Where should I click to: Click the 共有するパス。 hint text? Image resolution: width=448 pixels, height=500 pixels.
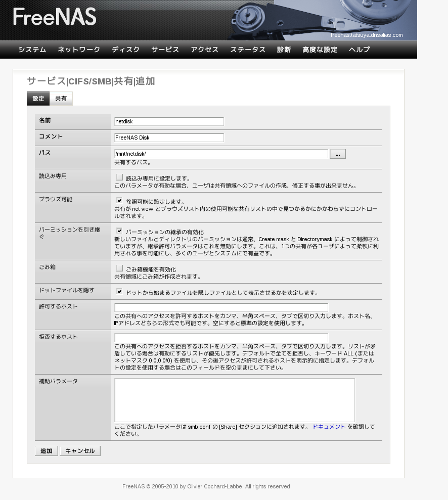coord(132,162)
